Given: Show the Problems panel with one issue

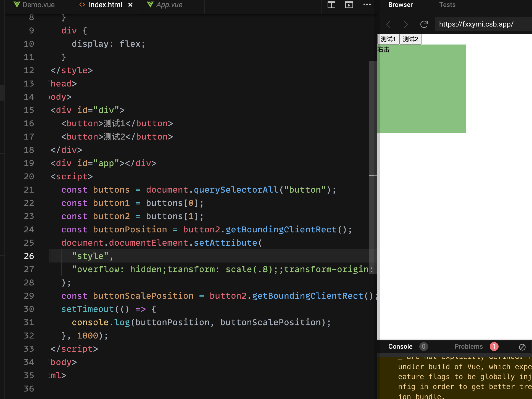Looking at the screenshot, I should [x=468, y=347].
